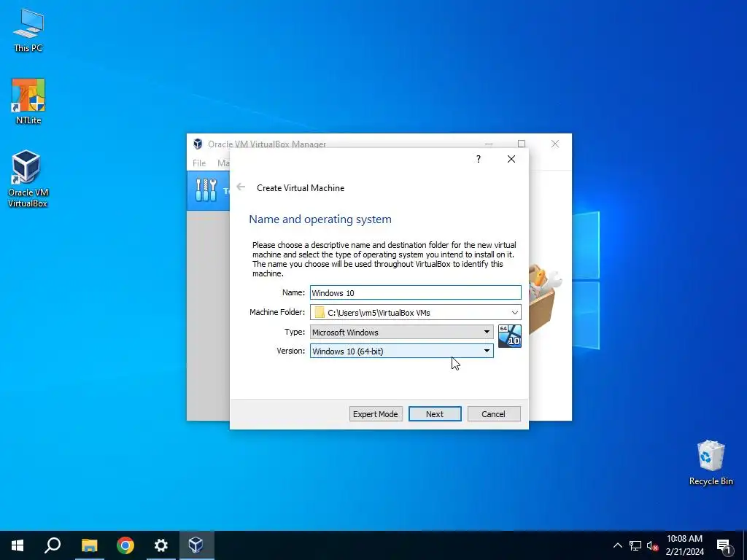
Task: Click the Name field containing Windows 10
Action: [415, 292]
